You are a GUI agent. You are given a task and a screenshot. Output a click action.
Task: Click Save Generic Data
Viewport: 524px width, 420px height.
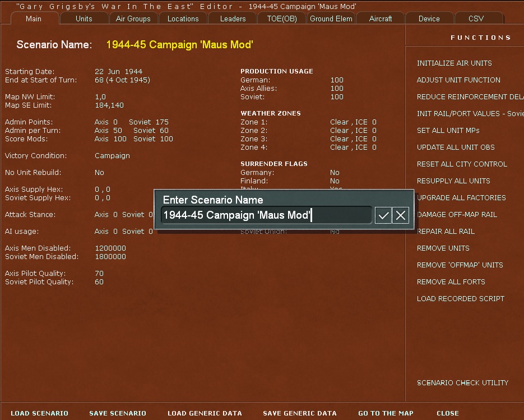pyautogui.click(x=300, y=413)
